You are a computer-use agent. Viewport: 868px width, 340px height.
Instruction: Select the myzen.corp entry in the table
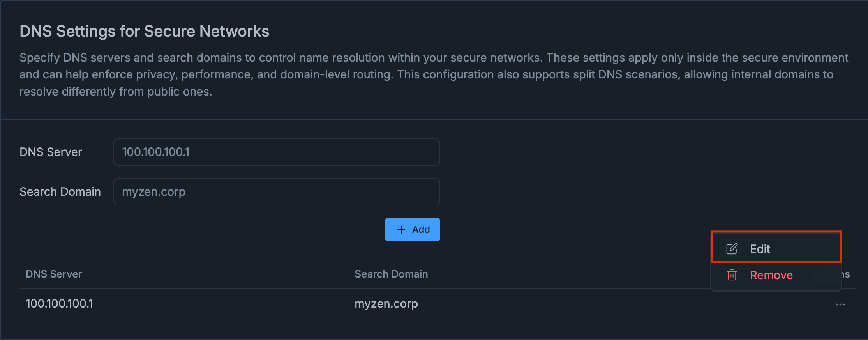tap(386, 303)
